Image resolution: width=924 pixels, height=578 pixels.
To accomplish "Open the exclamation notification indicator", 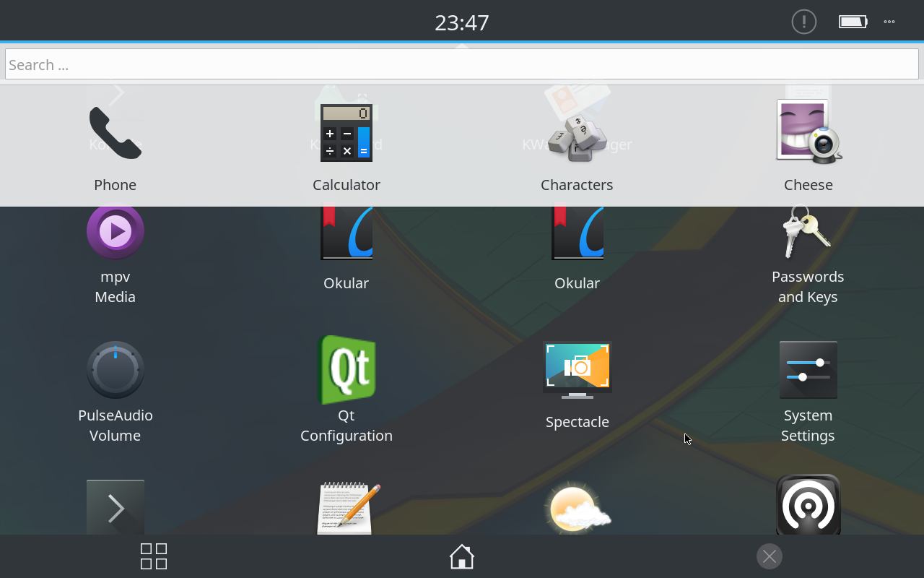I will (803, 22).
